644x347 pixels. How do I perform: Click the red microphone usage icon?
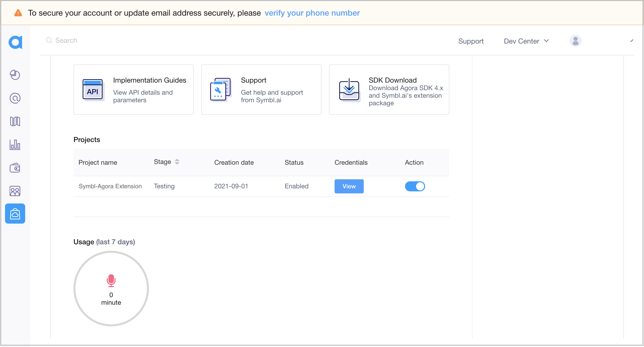pyautogui.click(x=111, y=281)
